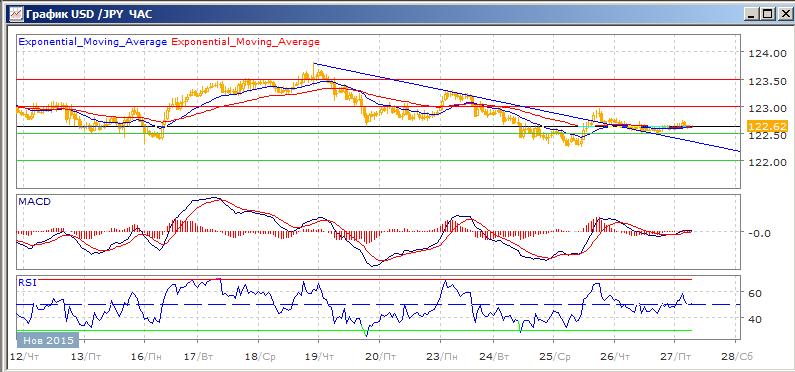Image resolution: width=795 pixels, height=372 pixels.
Task: Select the 23/Пн date on time axis
Action: (441, 357)
